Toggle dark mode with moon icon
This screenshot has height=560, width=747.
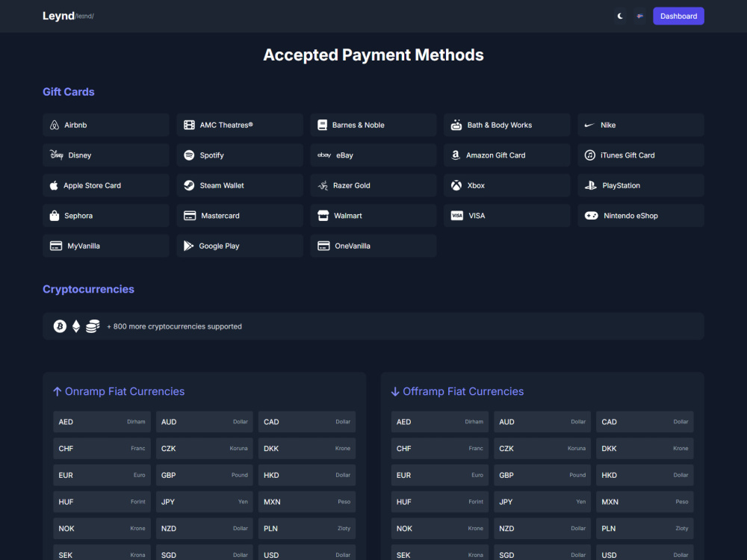pos(620,16)
